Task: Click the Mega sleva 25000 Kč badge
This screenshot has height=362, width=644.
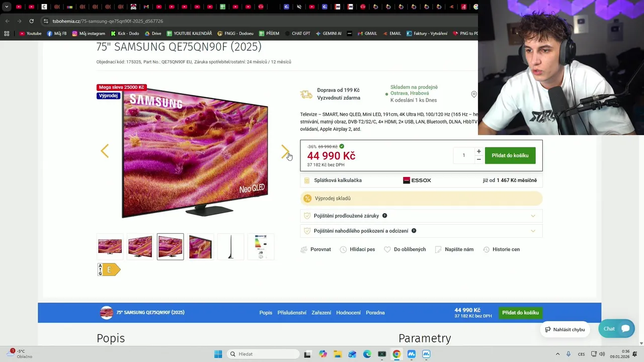Action: (x=121, y=87)
